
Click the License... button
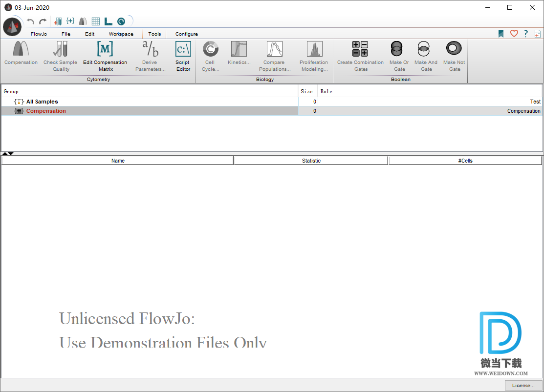(x=523, y=386)
